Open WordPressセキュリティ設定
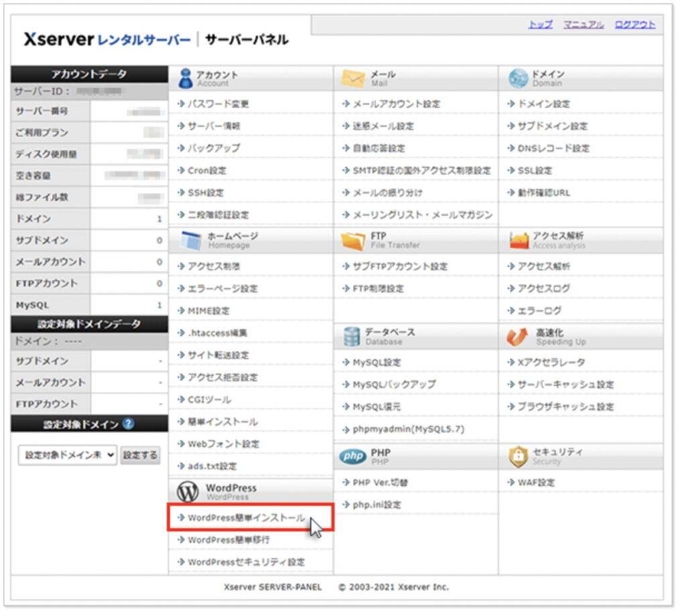The height and width of the screenshot is (616, 686). pyautogui.click(x=246, y=562)
